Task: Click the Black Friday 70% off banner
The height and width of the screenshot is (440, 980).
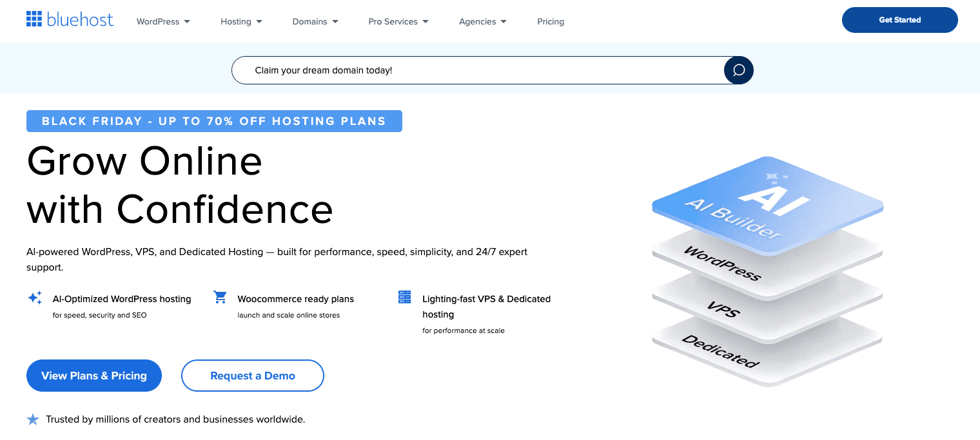Action: [214, 121]
